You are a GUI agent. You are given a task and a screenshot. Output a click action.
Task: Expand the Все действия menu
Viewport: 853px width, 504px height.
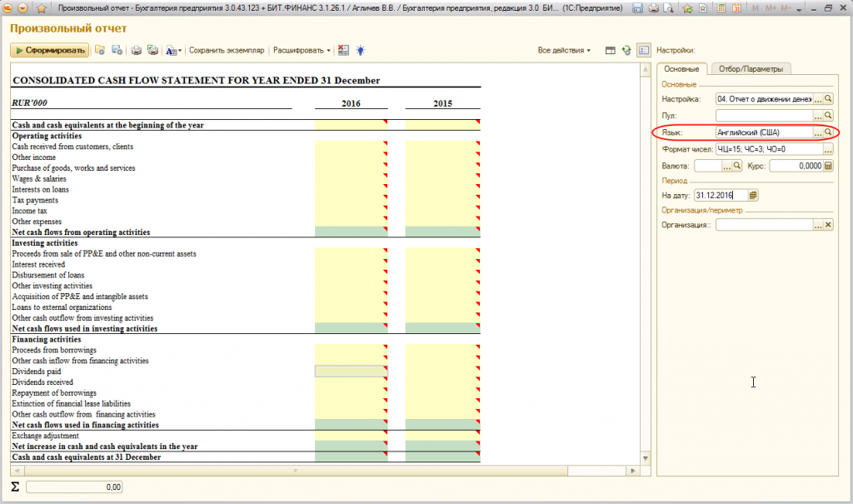(564, 50)
